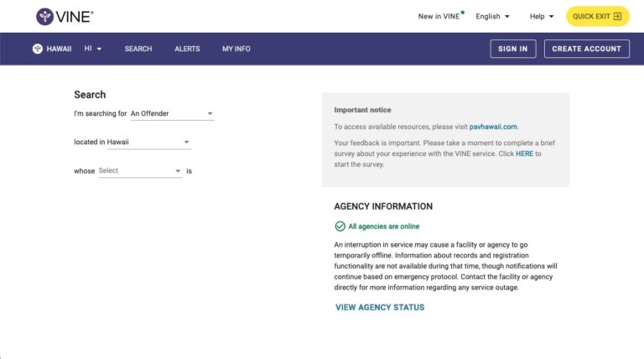Click the VINE logo icon
The height and width of the screenshot is (359, 644).
[x=44, y=16]
